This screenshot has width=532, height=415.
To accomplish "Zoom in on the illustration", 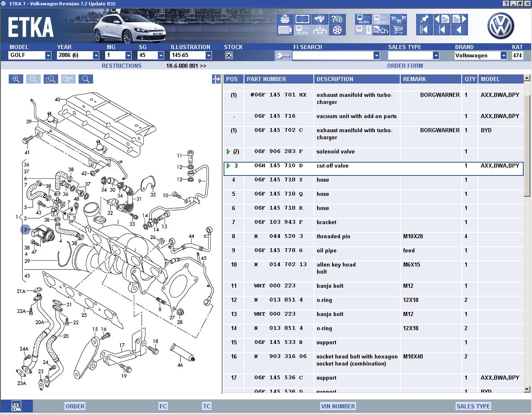I will coord(16,79).
